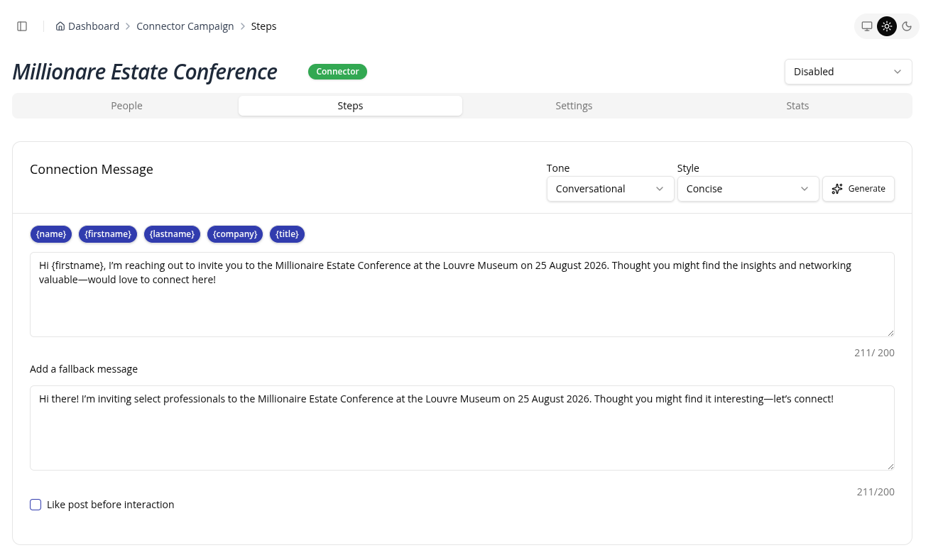Image resolution: width=943 pixels, height=560 pixels.
Task: Open the Style Concise dropdown
Action: coord(748,189)
